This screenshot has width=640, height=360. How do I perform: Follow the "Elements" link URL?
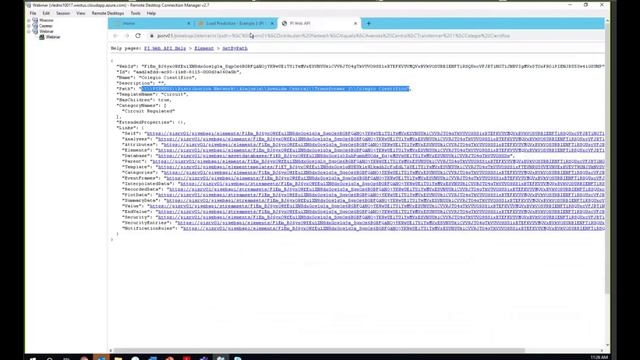tap(380, 150)
